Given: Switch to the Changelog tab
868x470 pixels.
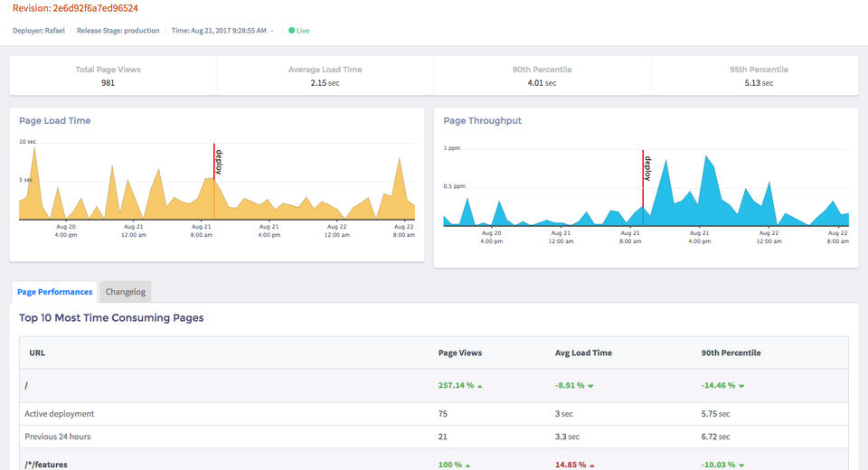Looking at the screenshot, I should (126, 292).
